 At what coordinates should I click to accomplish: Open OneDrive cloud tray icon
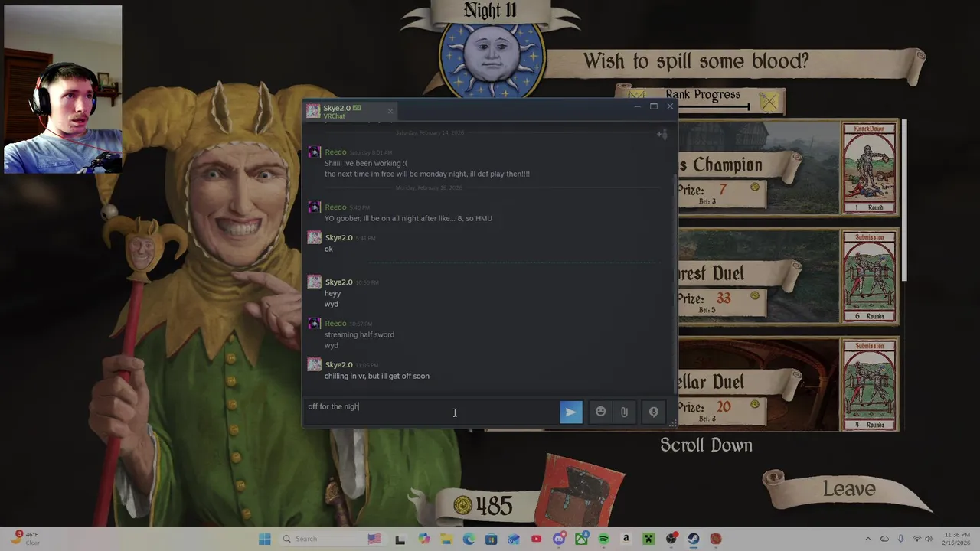[884, 539]
